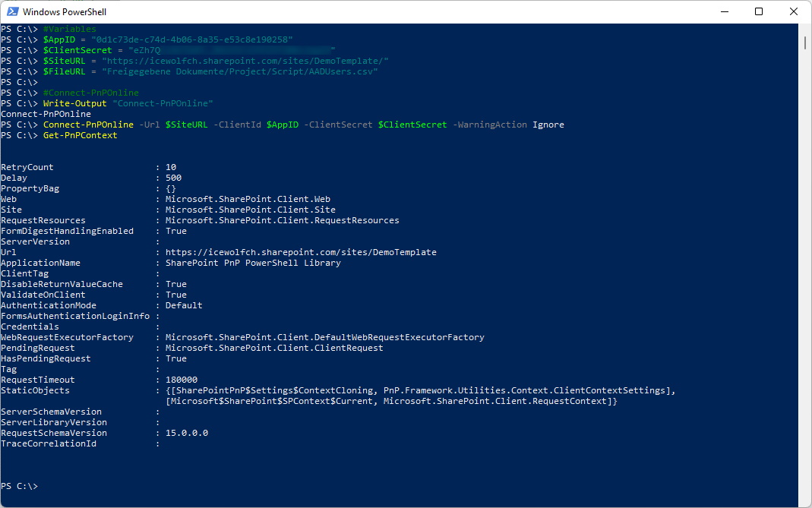Click the AppID GUID string starting "0d1c73de"
Viewport: 812px width, 508px height.
click(192, 39)
